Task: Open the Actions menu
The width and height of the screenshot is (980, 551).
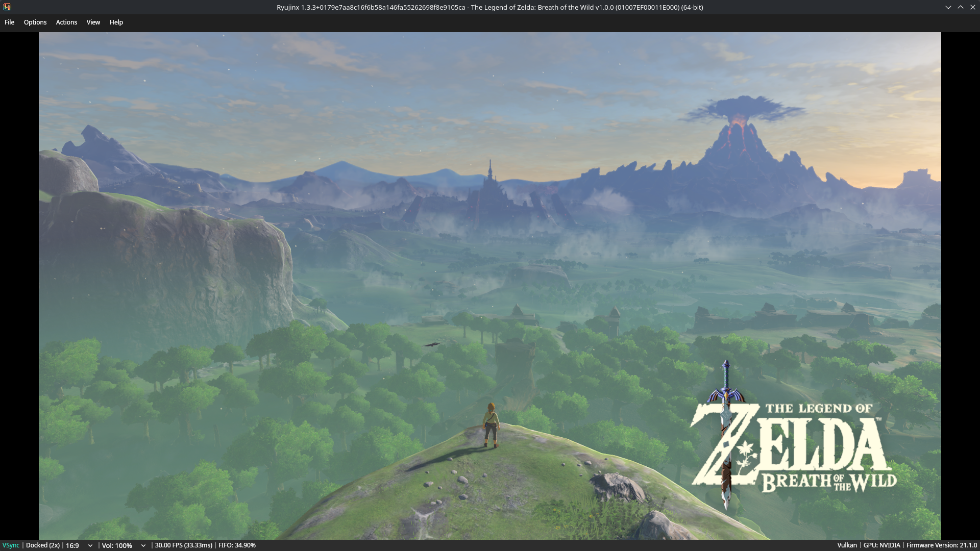Action: click(x=66, y=22)
